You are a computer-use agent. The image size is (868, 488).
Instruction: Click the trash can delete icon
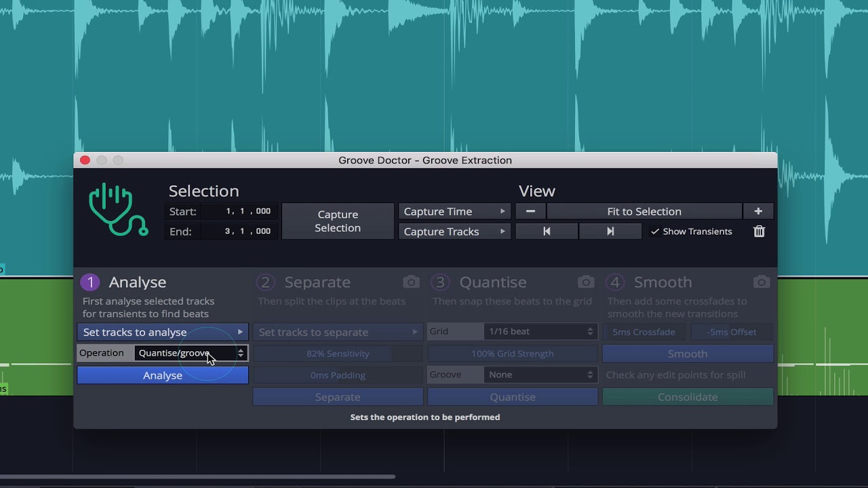(759, 231)
